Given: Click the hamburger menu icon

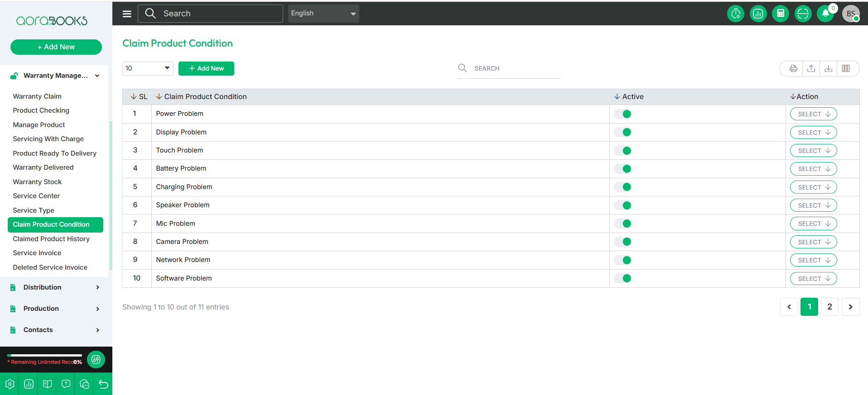Looking at the screenshot, I should click(x=127, y=14).
